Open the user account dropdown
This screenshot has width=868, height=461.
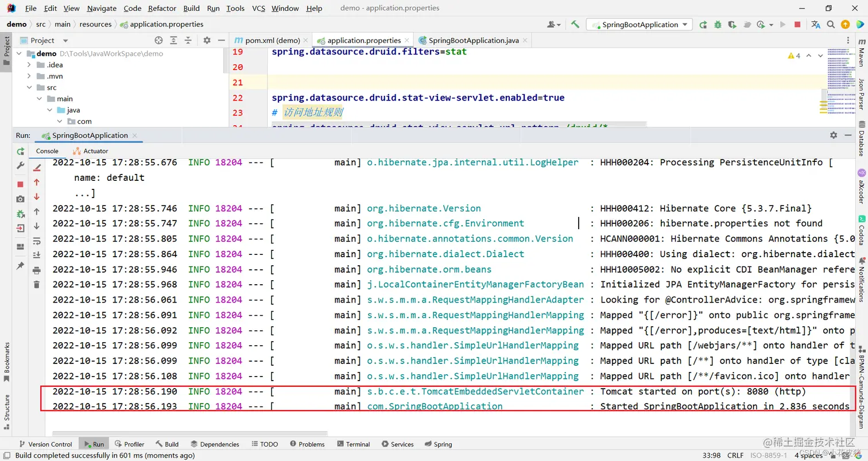point(553,24)
